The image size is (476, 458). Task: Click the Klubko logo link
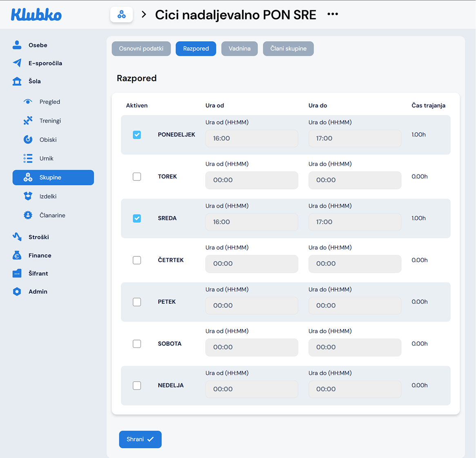pos(36,15)
